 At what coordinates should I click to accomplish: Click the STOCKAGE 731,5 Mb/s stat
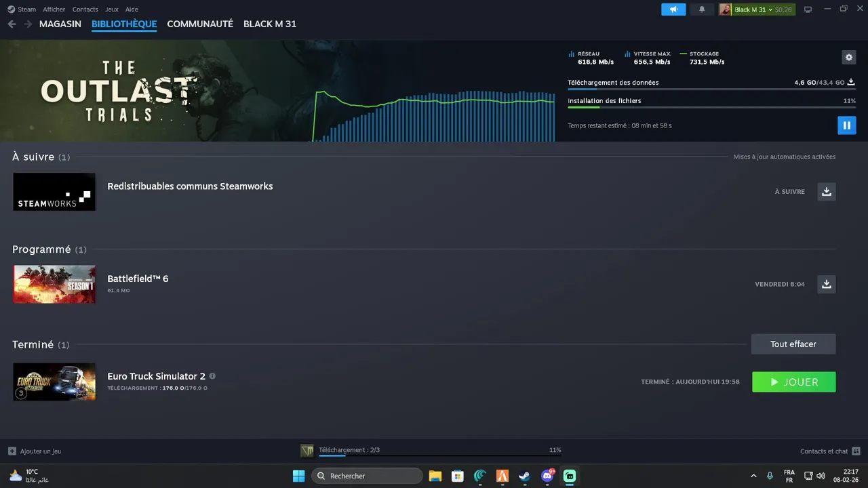pos(703,58)
